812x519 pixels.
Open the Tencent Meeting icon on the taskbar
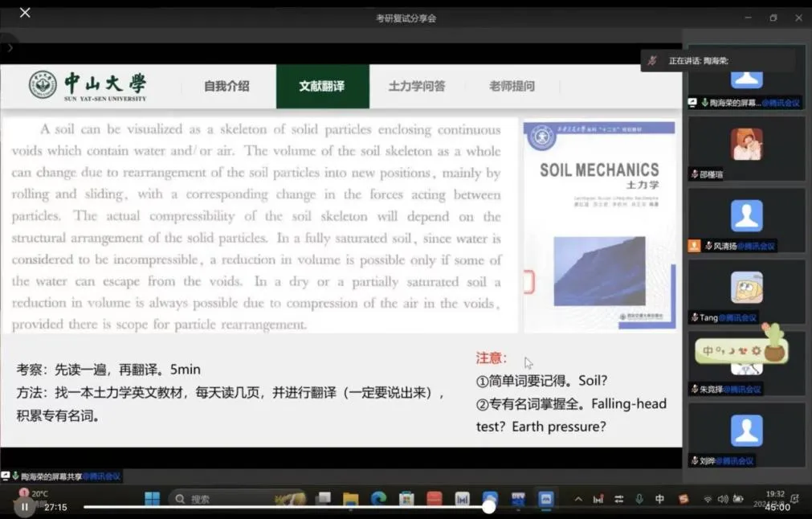point(546,499)
